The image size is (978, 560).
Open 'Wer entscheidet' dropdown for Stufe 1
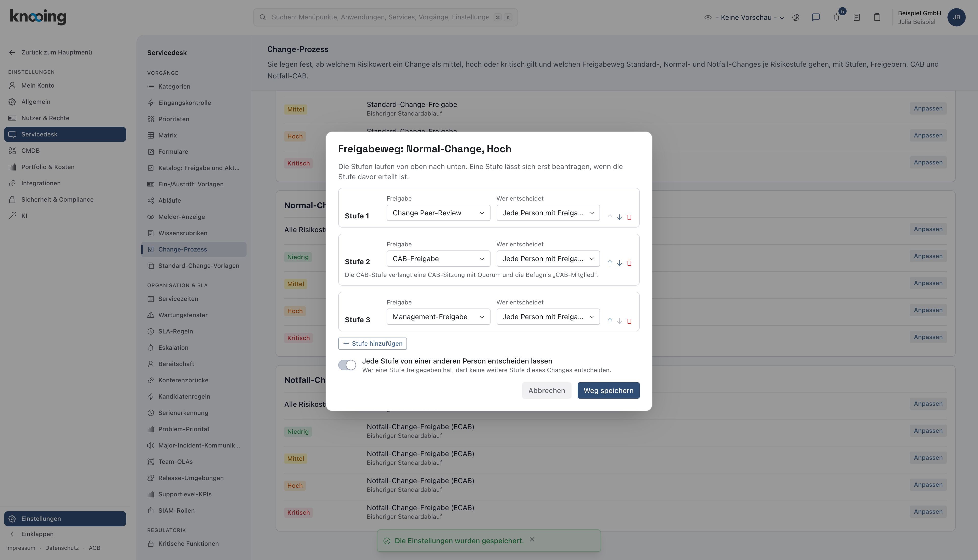point(548,213)
